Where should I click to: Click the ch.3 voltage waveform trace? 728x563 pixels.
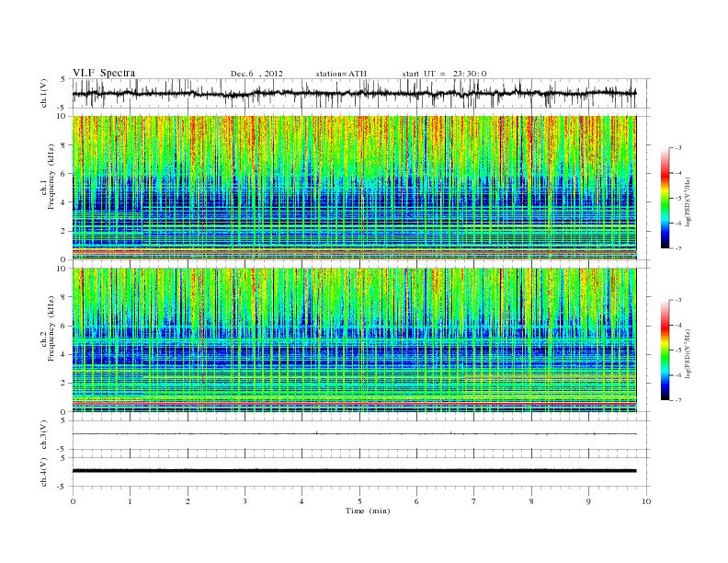click(354, 434)
